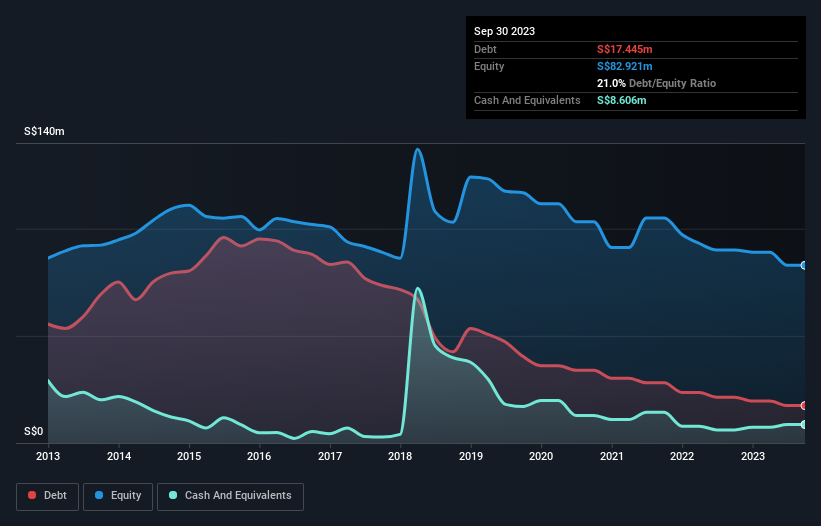Select the 2014 x-axis label
Screen dimensions: 821x526
[119, 456]
